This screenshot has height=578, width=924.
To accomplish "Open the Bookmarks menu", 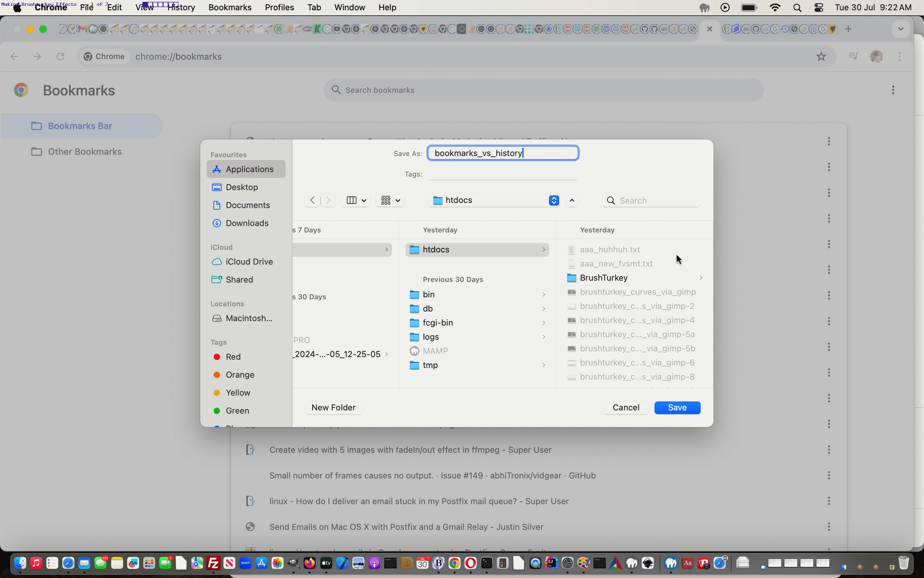I will coord(230,7).
